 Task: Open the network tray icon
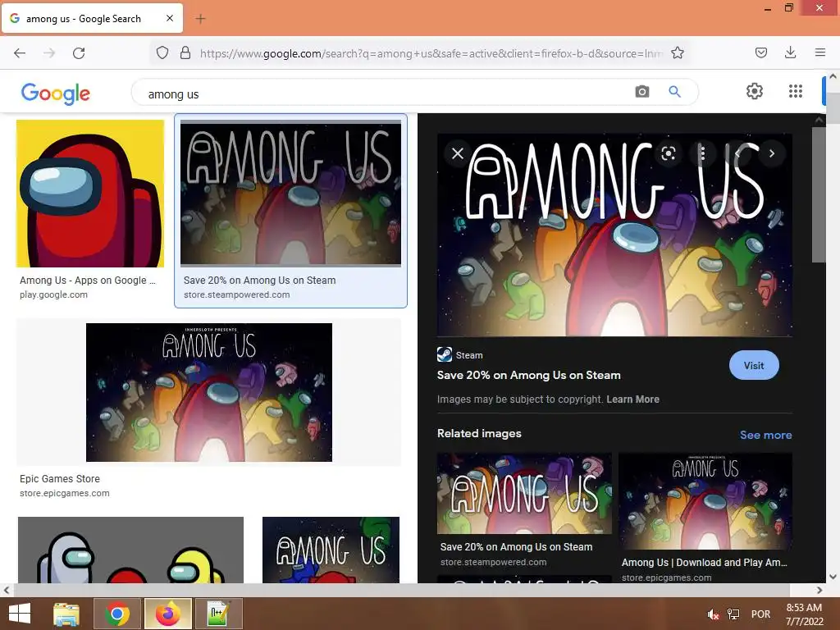733,614
